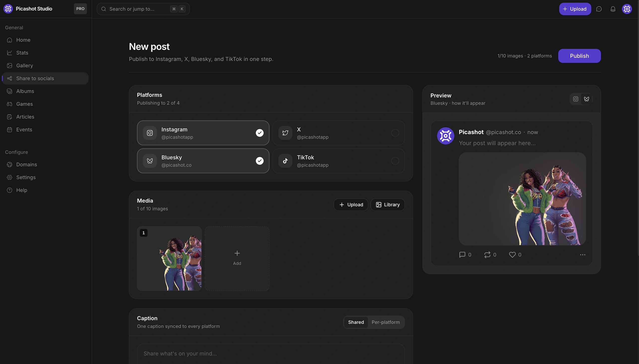Open the Albums page label
Viewport: 639px width, 364px height.
coord(25,91)
